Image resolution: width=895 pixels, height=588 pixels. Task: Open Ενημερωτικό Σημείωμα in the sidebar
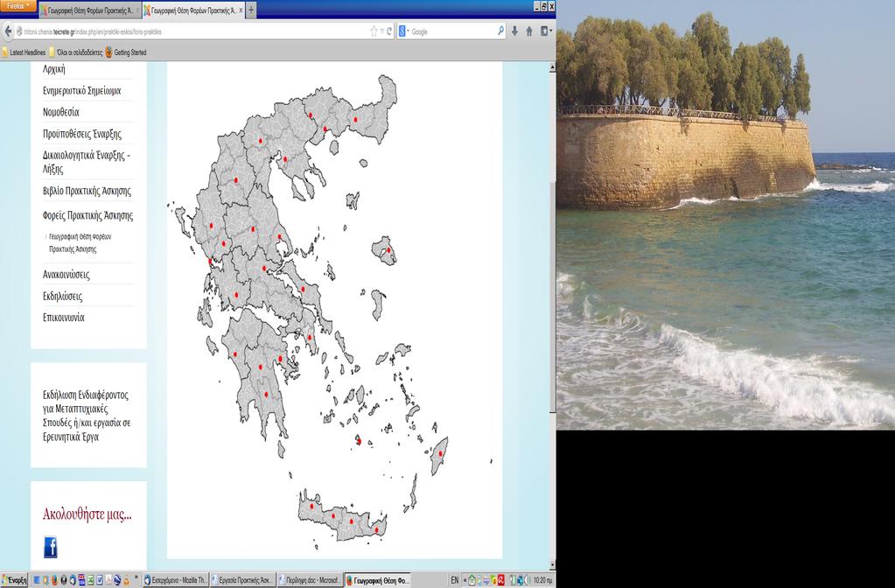[81, 91]
